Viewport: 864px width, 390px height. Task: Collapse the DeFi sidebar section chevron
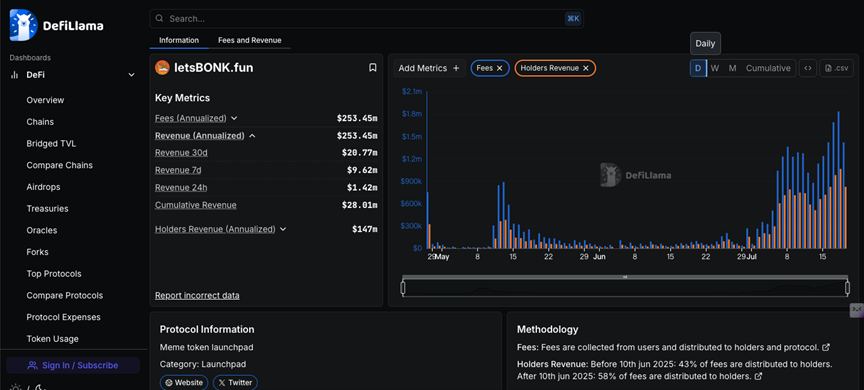[131, 75]
